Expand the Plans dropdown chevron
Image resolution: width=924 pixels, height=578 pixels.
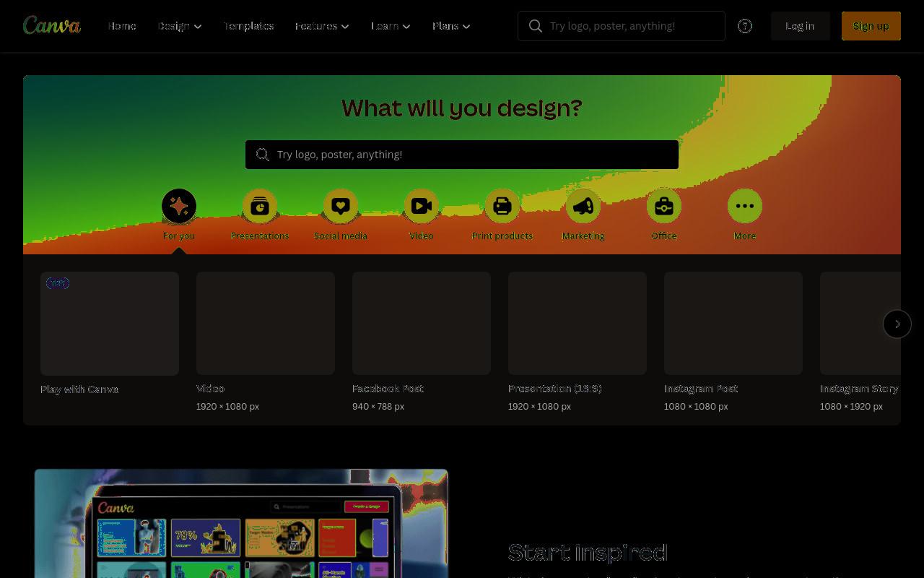click(466, 27)
